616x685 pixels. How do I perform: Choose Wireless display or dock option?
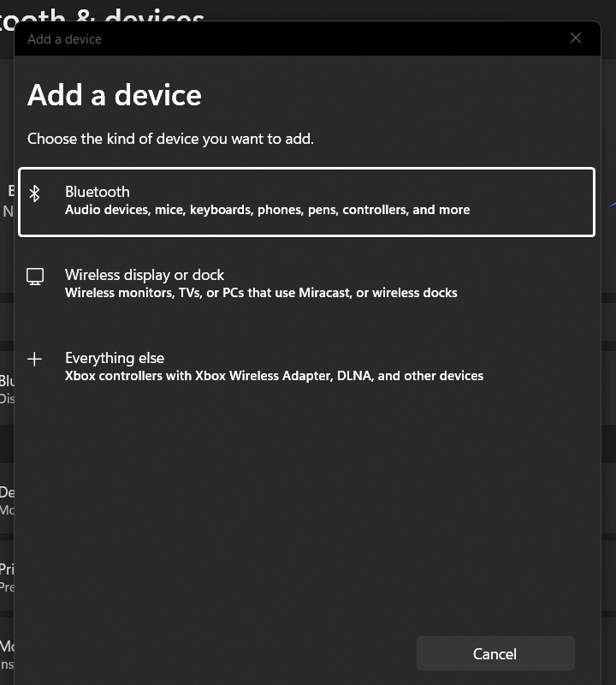tap(306, 284)
